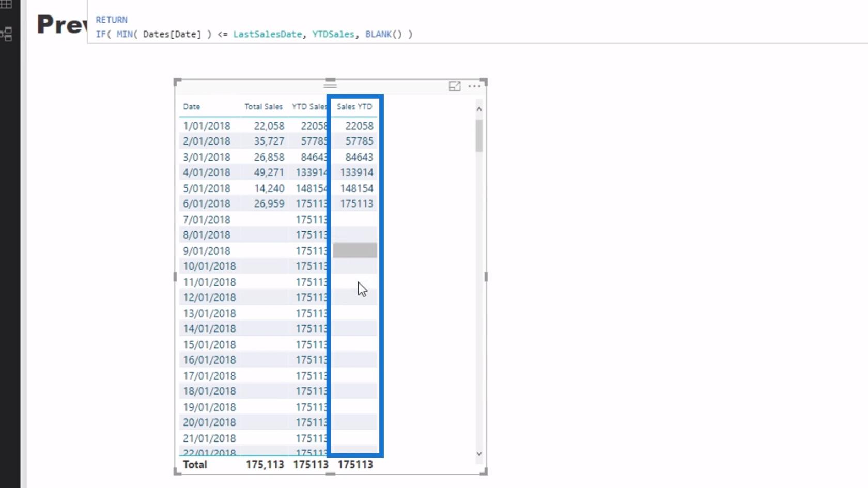Viewport: 868px width, 488px height.
Task: Click the vertical scrollbar thumb in the table
Action: [x=479, y=135]
